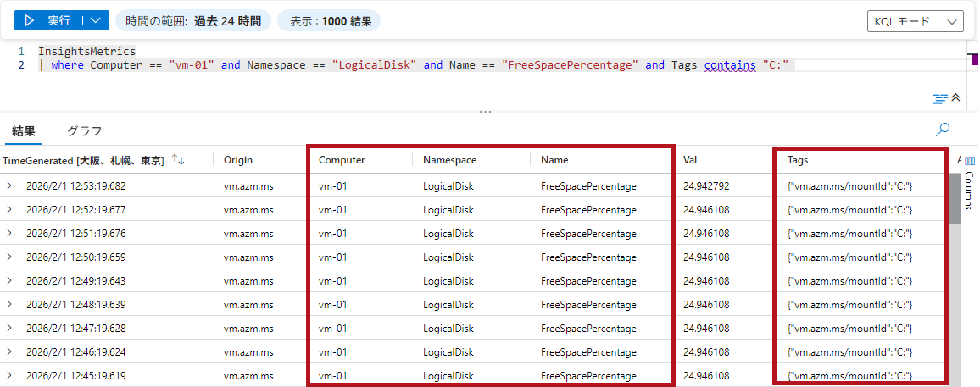Click the search magnifier icon in results
Screen dimensions: 980x387
tap(942, 130)
